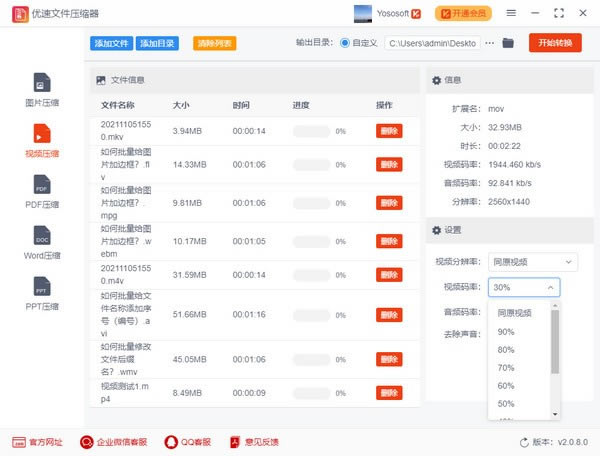The image size is (600, 456).
Task: Open 意见反馈 feedback link
Action: (x=254, y=442)
